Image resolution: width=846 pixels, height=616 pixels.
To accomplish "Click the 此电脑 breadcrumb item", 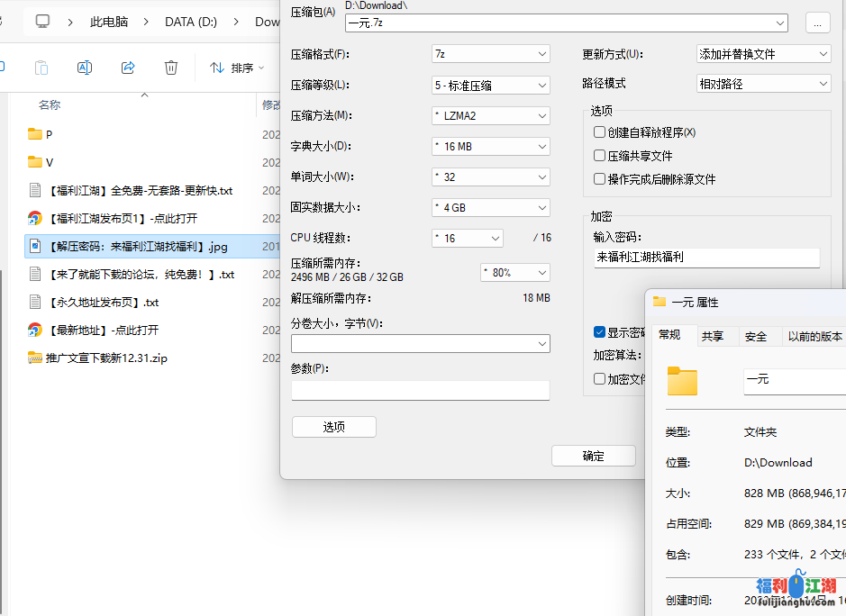I will [108, 21].
